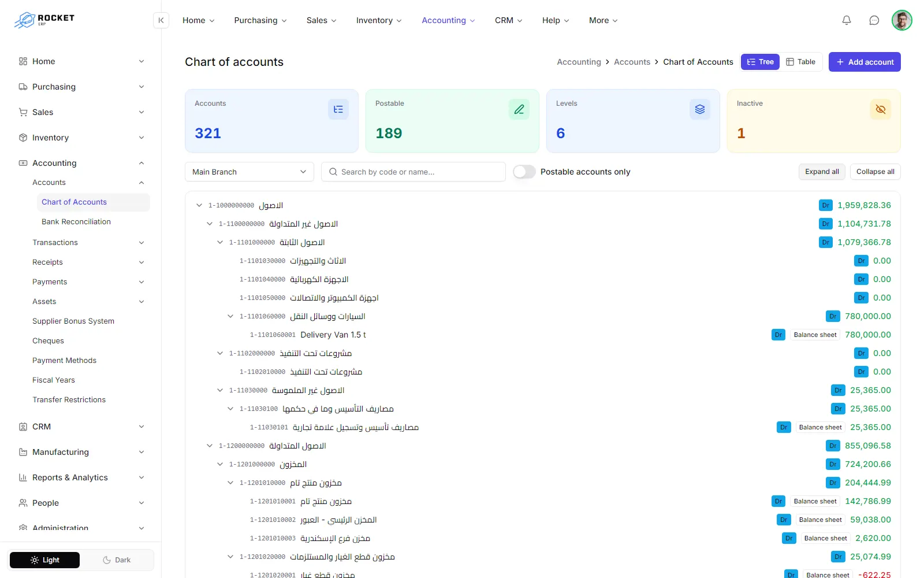The height and width of the screenshot is (578, 924).
Task: Select account code 1-1201010002 row
Action: tap(543, 520)
